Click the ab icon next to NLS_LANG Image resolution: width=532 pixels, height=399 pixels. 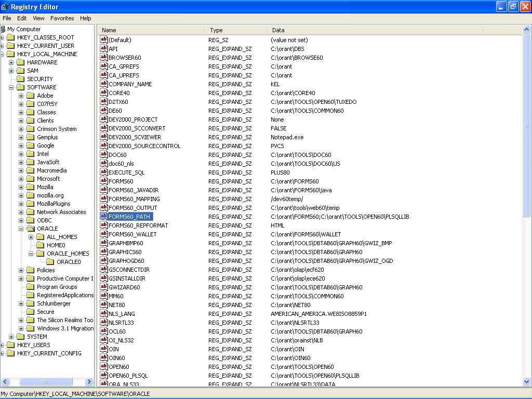[104, 314]
